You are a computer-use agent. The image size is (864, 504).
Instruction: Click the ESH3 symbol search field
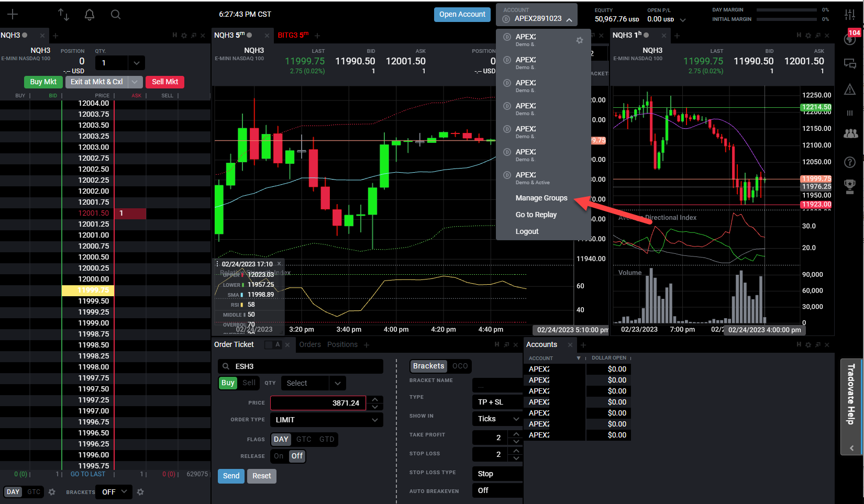coord(301,366)
